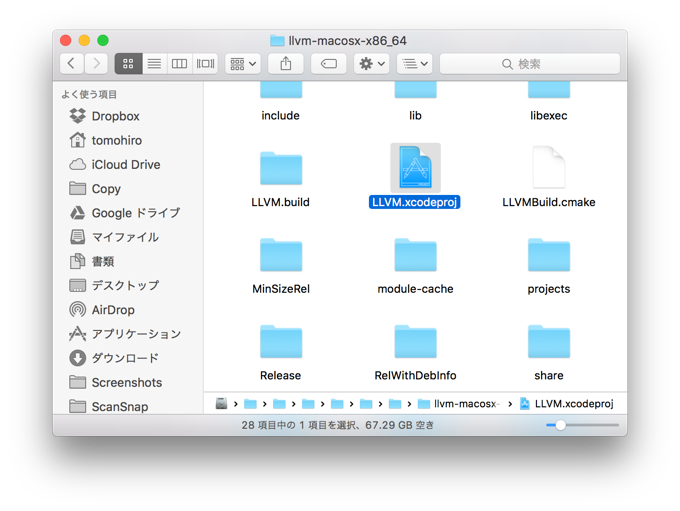Adjust the icon size slider
680x511 pixels.
[x=560, y=425]
